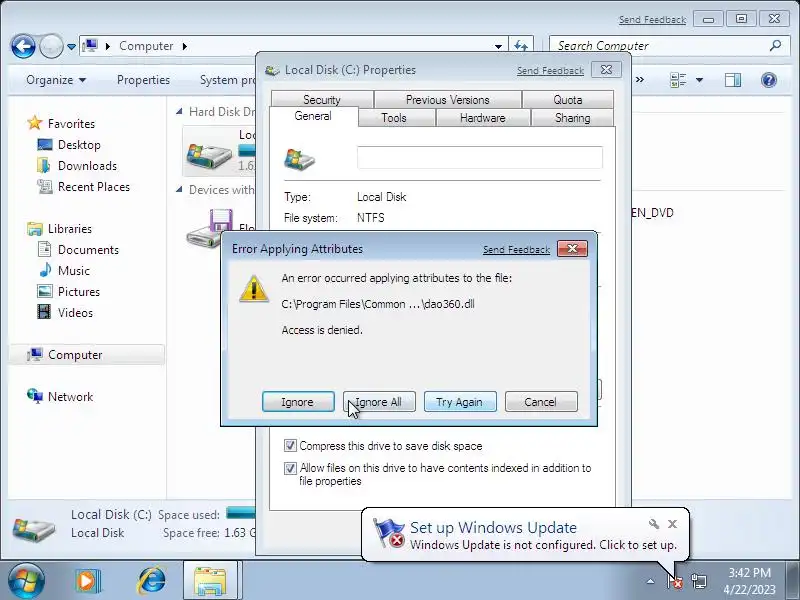Screen dimensions: 800x600
Task: Click the change view icon
Action: [x=678, y=80]
